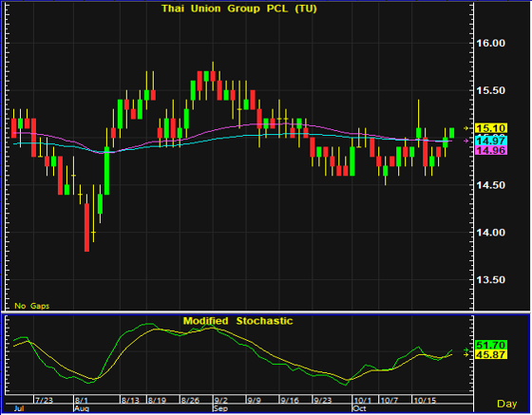The height and width of the screenshot is (415, 532).
Task: Select the 9/2 date marker
Action: pos(220,401)
